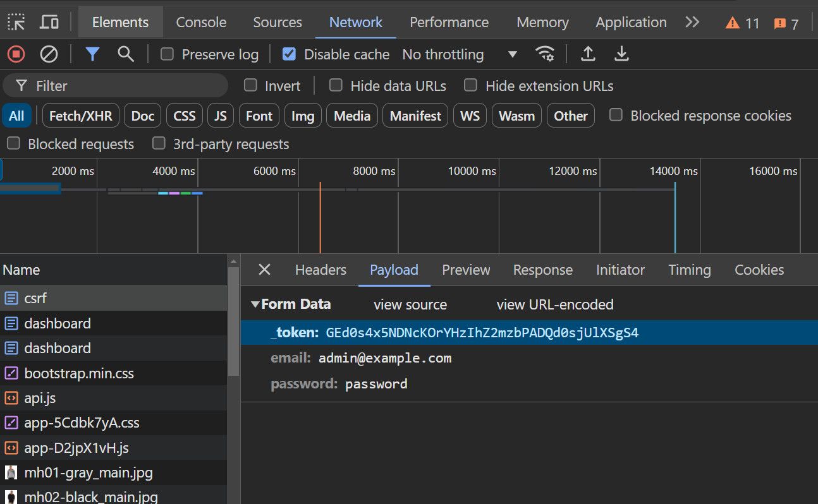
Task: Close the request details pane
Action: 264,270
